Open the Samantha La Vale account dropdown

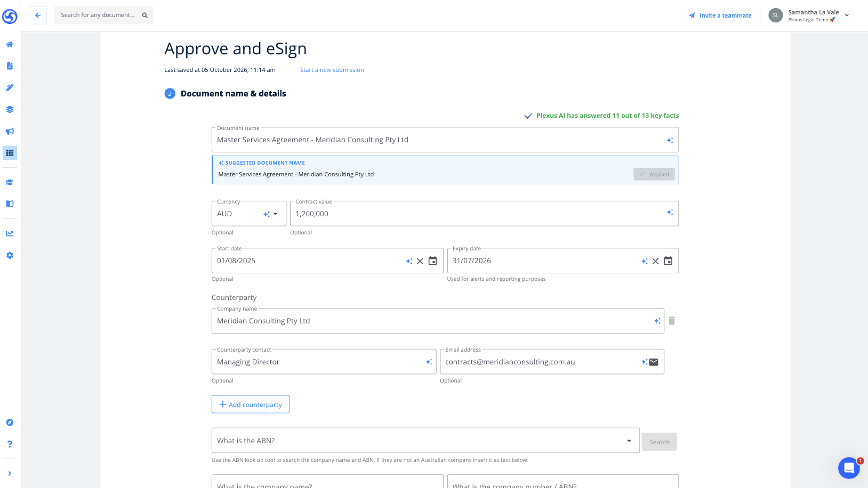point(809,15)
